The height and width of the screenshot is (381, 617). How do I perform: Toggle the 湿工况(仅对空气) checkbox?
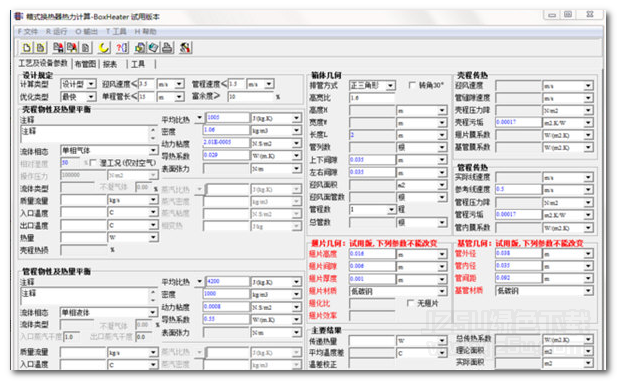94,163
